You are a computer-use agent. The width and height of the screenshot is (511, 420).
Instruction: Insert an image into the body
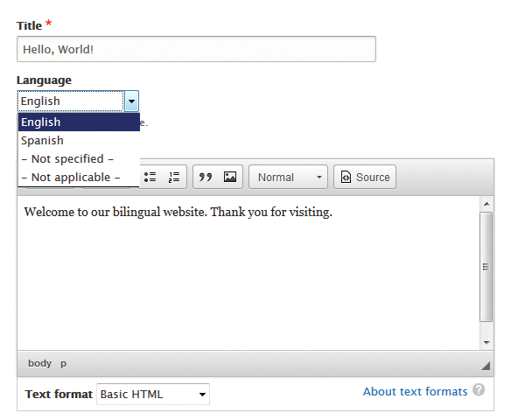point(230,177)
